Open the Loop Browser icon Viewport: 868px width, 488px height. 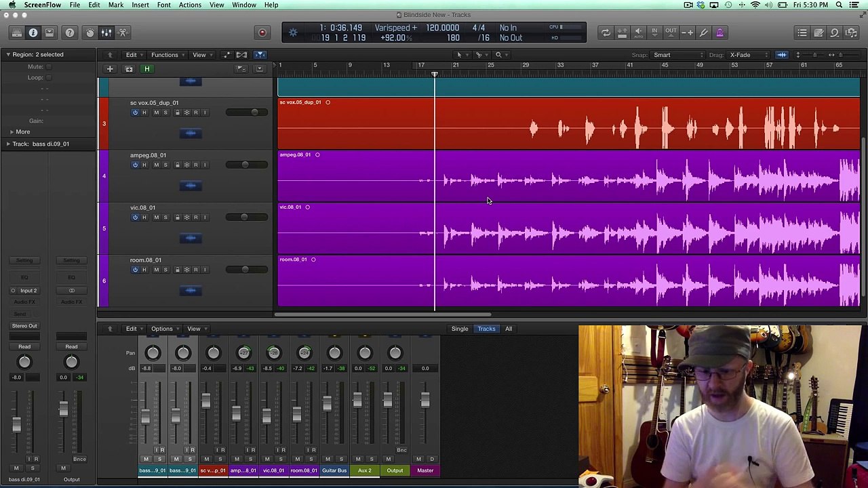tap(835, 33)
